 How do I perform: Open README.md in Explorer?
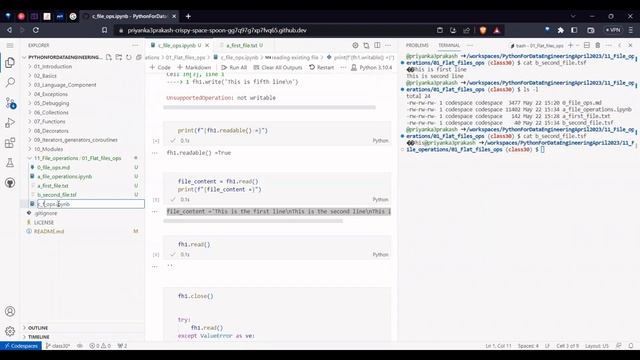(x=49, y=231)
